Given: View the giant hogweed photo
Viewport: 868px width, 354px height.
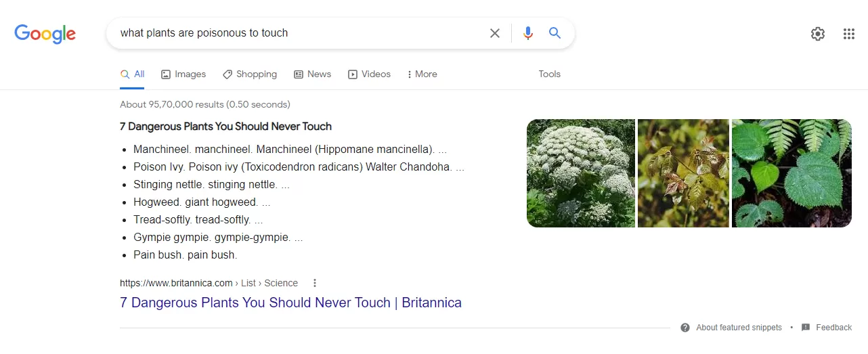Looking at the screenshot, I should tap(581, 173).
